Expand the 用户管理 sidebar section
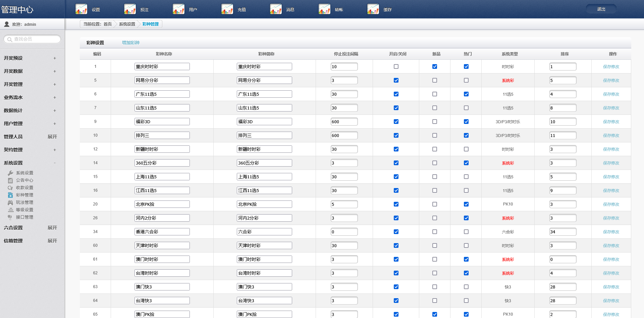This screenshot has height=318, width=644. (x=55, y=124)
